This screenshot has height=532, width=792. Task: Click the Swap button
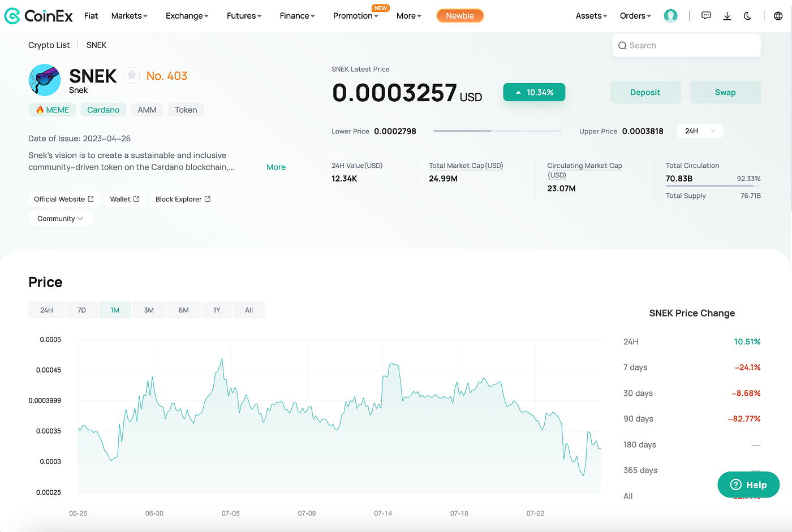[725, 93]
